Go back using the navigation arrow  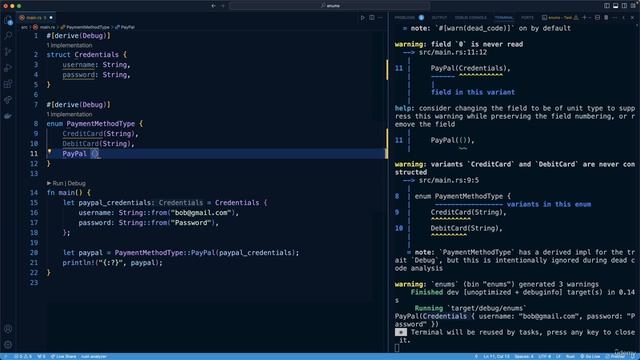click(213, 6)
